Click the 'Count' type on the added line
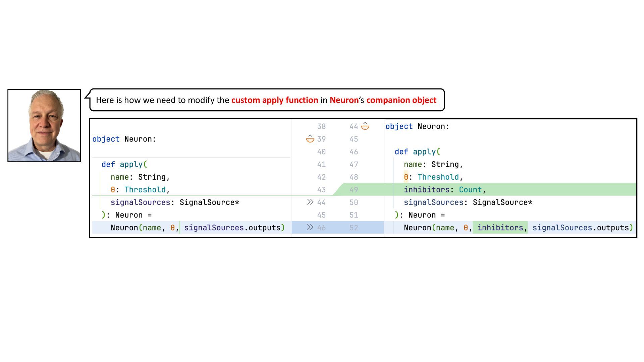Screen dimensions: 644x362 pos(470,190)
